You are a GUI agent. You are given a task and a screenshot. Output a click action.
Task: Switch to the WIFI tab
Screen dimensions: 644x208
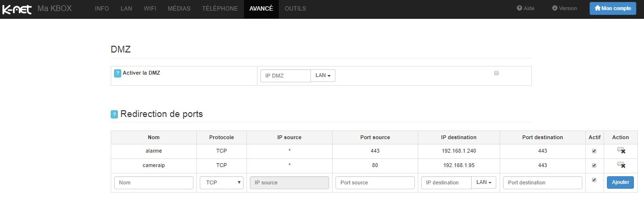coord(150,9)
